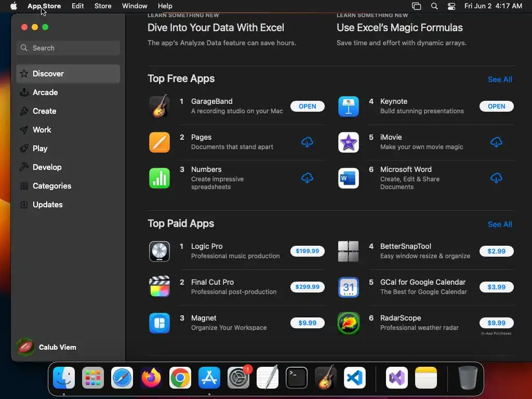See All Top Free Apps
The width and height of the screenshot is (532, 399).
pyautogui.click(x=500, y=79)
